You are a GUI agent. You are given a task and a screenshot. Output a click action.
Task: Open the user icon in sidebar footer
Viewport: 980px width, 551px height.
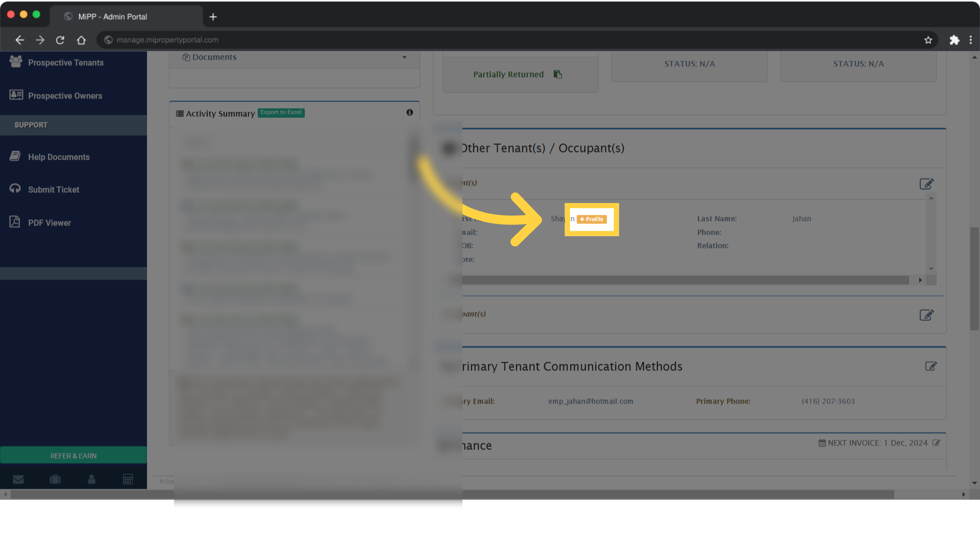(x=91, y=480)
